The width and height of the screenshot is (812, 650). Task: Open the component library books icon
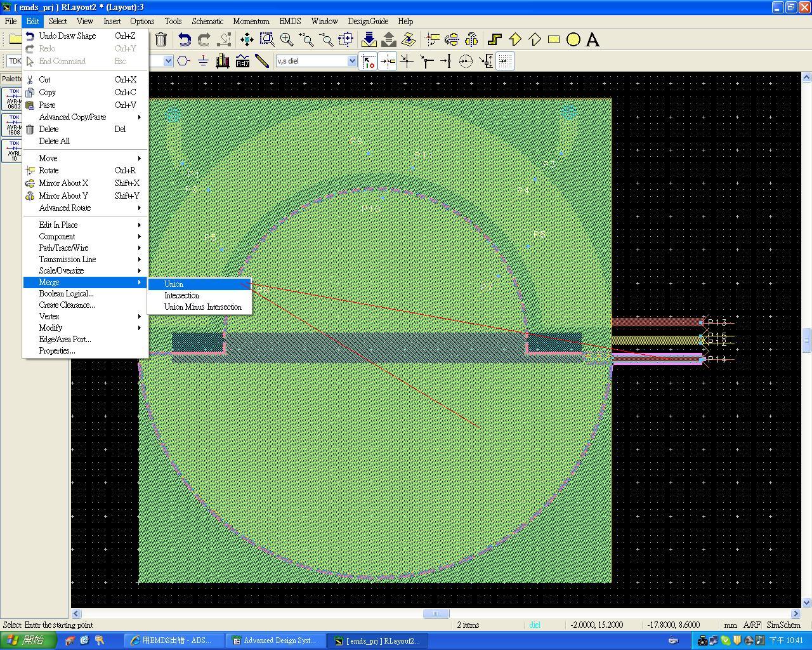(223, 61)
